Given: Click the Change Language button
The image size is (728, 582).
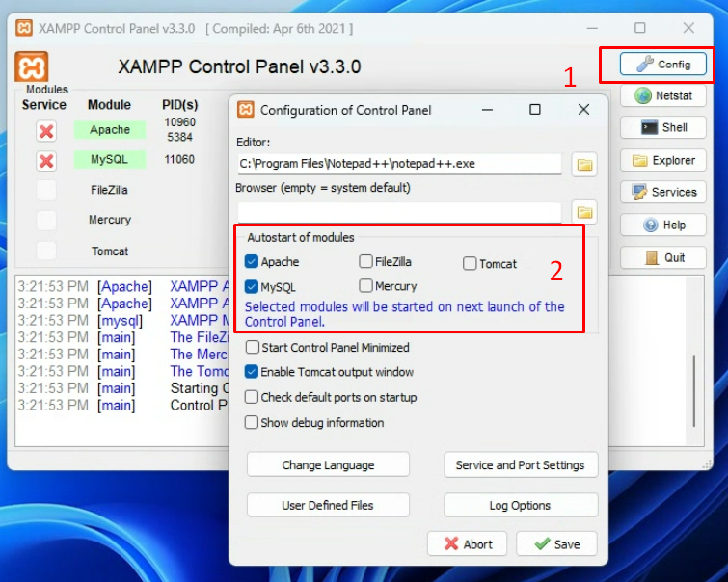Looking at the screenshot, I should (x=328, y=465).
